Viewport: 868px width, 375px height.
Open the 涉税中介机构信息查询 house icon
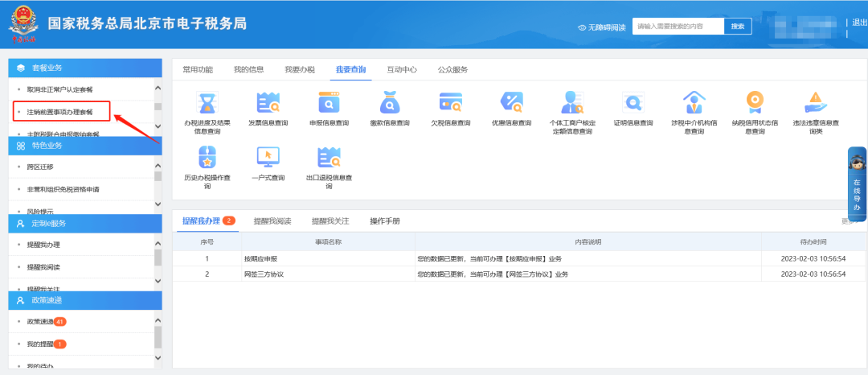click(x=694, y=103)
